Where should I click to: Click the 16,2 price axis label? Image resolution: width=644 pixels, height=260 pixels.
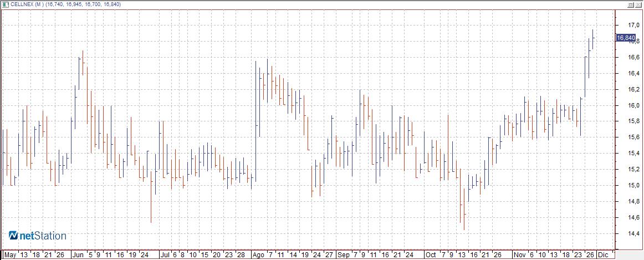[x=633, y=90]
